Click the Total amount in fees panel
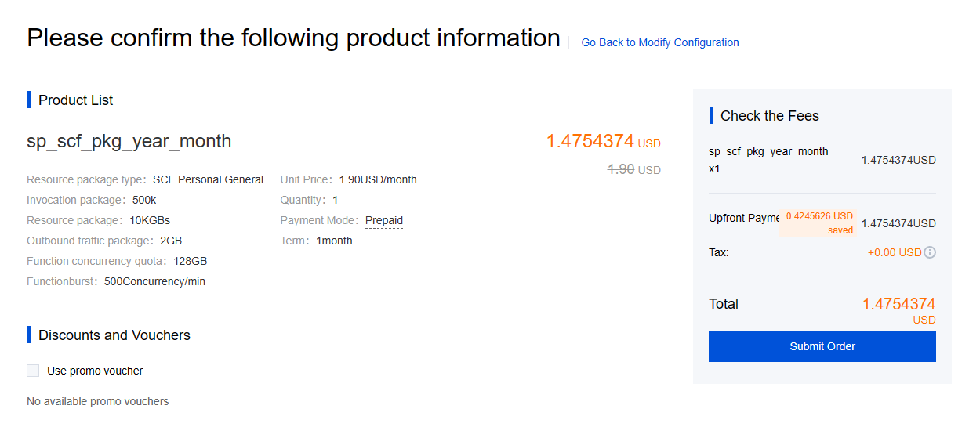The width and height of the screenshot is (980, 438). coord(898,305)
